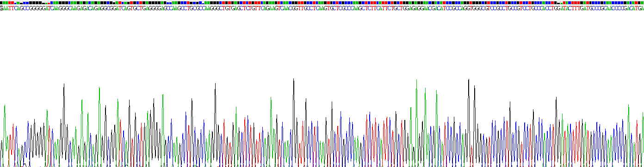Image resolution: width=644 pixels, height=167 pixels.
Task: Click the GACATGA bases ending the sequence
Action: pos(634,8)
